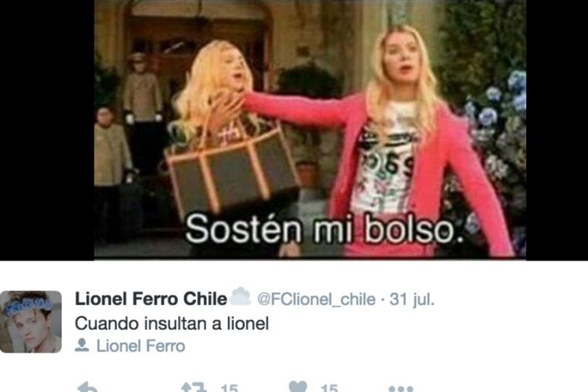Image resolution: width=588 pixels, height=392 pixels.
Task: Like the tweet with the heart icon
Action: click(x=298, y=388)
